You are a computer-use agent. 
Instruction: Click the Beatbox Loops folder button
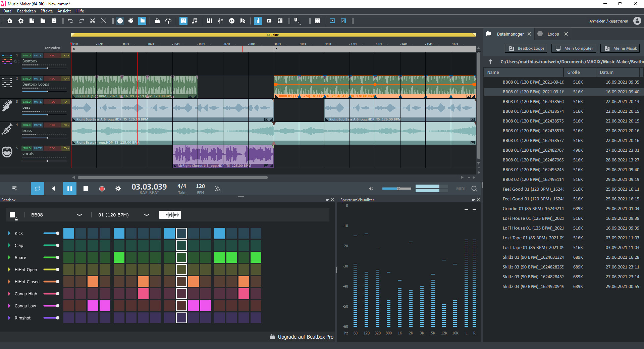click(526, 48)
